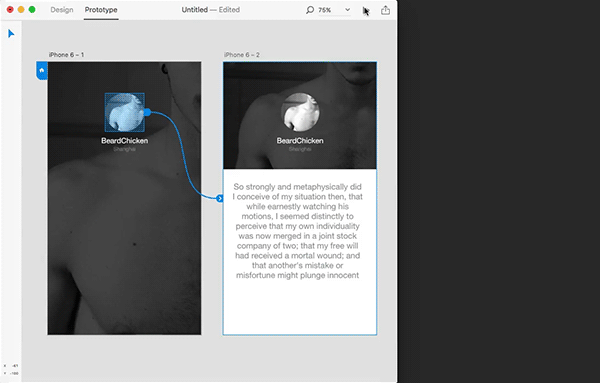This screenshot has height=383, width=600.
Task: Click the yellow minimize window button
Action: pyautogui.click(x=21, y=10)
